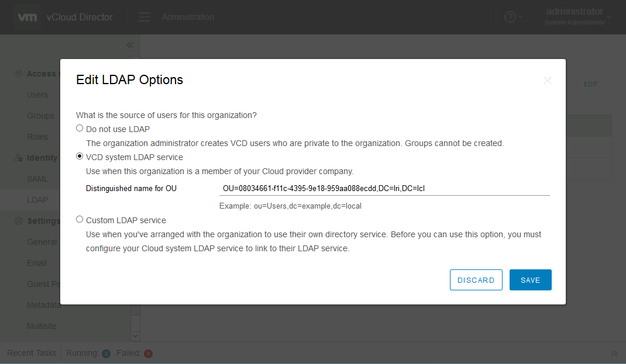The height and width of the screenshot is (364, 626).
Task: Save the LDAP options
Action: pos(530,280)
